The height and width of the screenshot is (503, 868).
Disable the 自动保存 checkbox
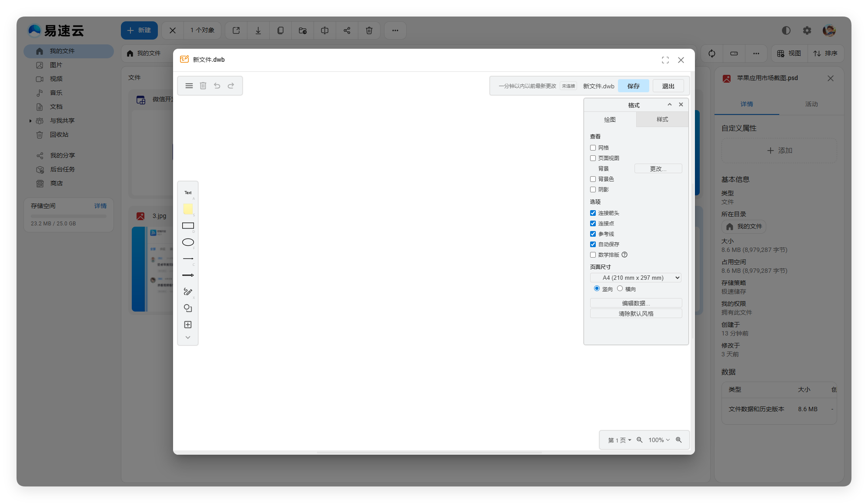point(593,245)
